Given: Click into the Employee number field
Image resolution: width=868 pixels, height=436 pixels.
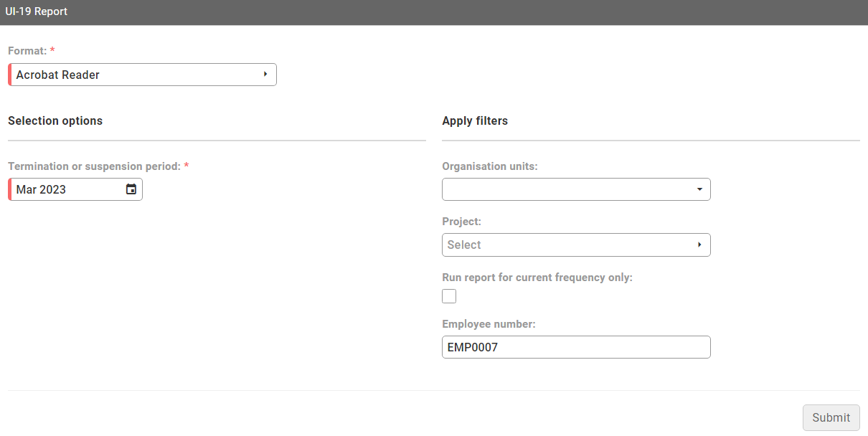Looking at the screenshot, I should (x=576, y=347).
